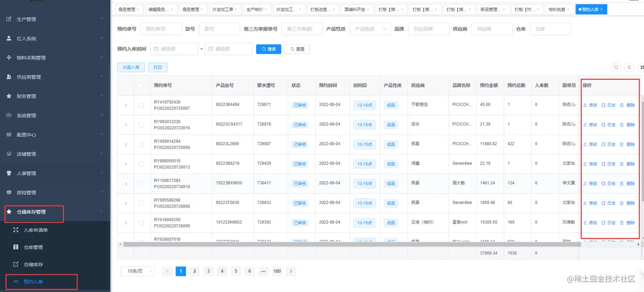Image resolution: width=644 pixels, height=292 pixels.
Task: Collapse the 仓储库存管理 sidebar menu
Action: 55,212
